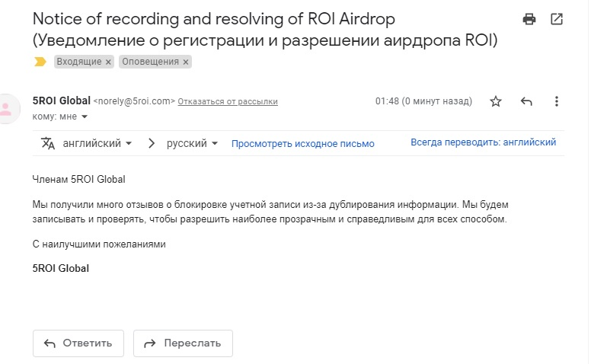Image resolution: width=591 pixels, height=364 pixels.
Task: Remove the Оповещения label
Action: (185, 62)
